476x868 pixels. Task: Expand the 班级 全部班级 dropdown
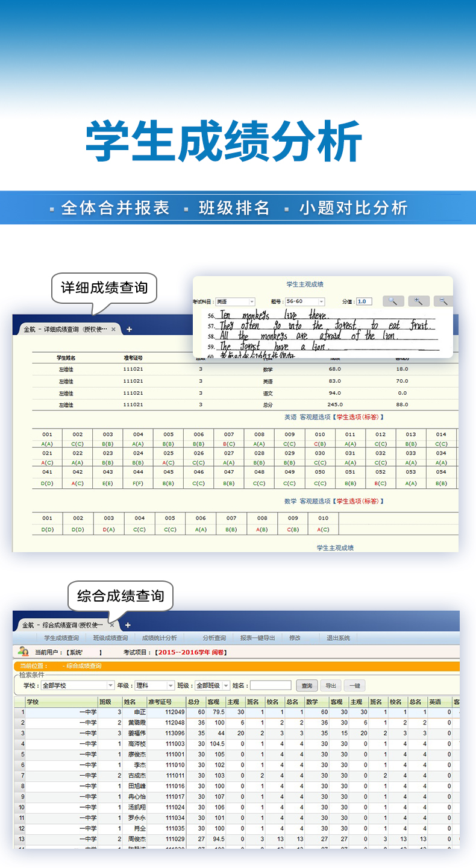[x=226, y=685]
